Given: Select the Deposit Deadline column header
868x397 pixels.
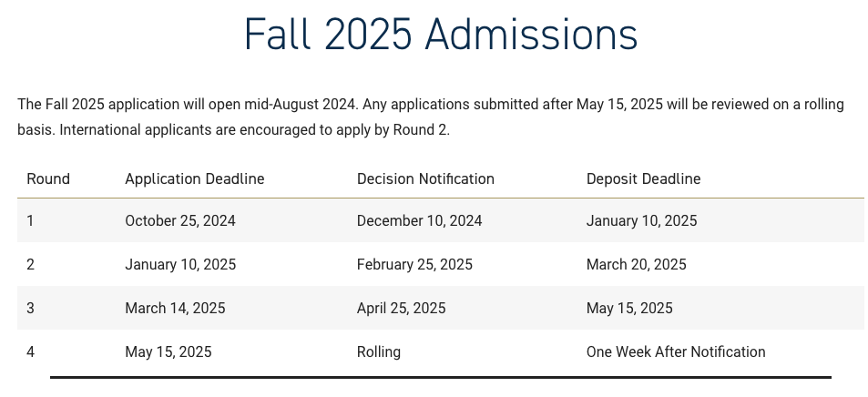Looking at the screenshot, I should point(644,178).
